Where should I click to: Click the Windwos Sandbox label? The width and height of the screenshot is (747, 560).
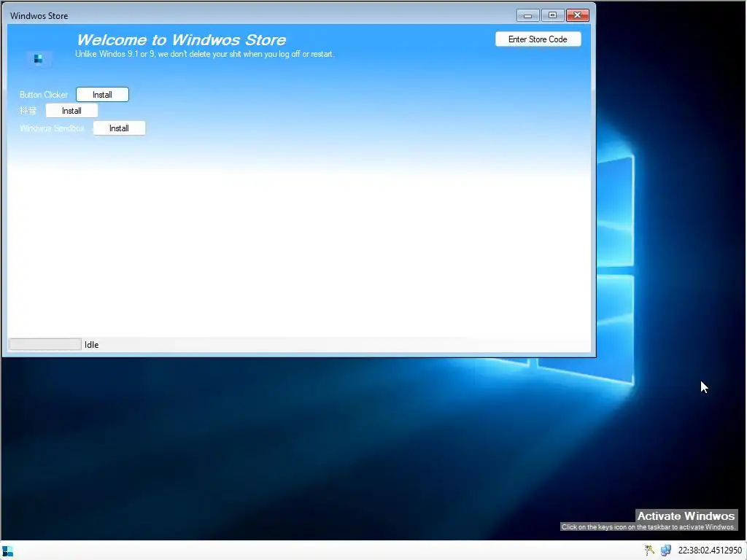point(52,128)
